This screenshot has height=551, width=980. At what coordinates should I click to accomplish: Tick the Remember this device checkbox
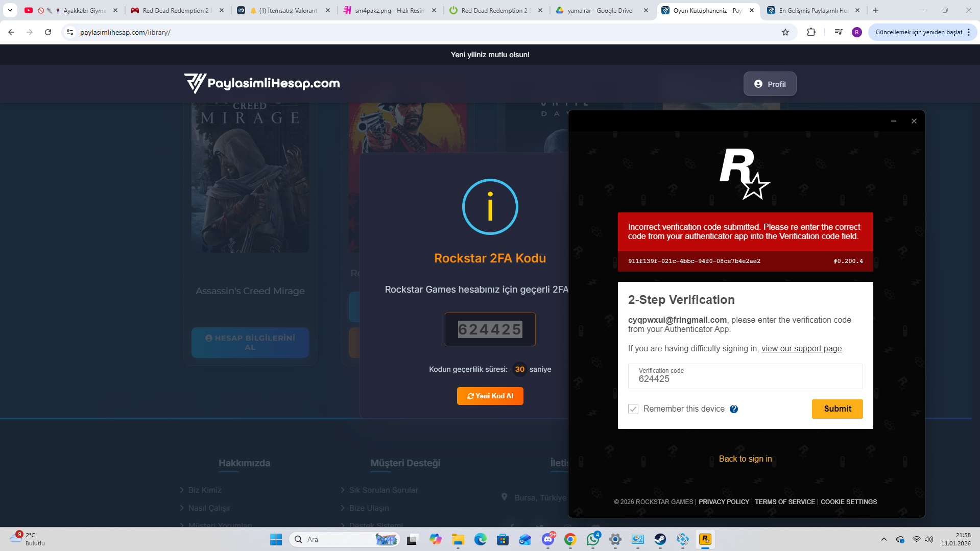tap(633, 409)
